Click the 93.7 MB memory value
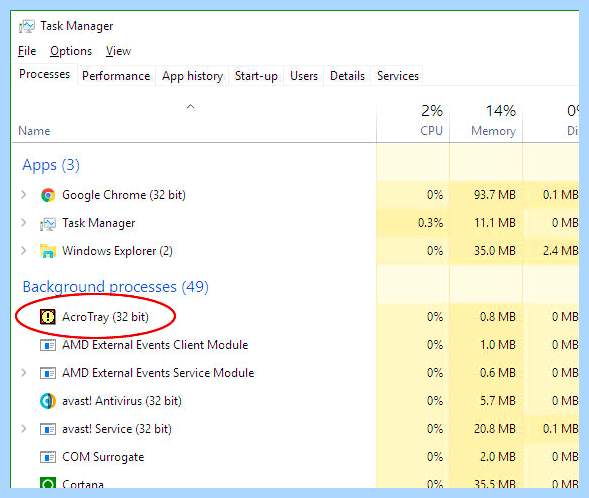 coord(494,195)
